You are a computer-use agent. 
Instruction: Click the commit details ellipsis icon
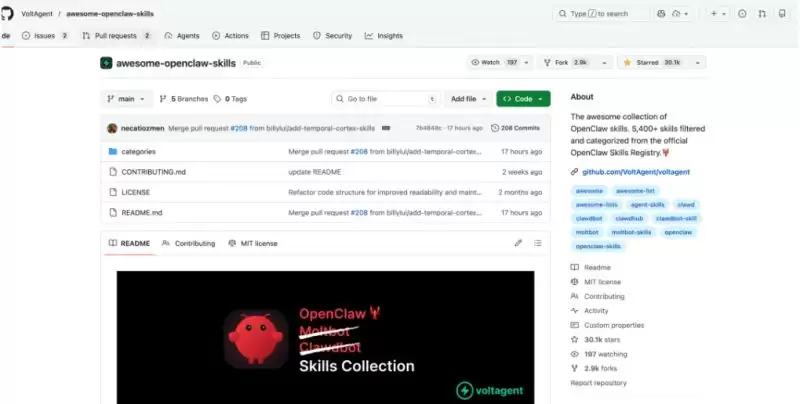(386, 128)
